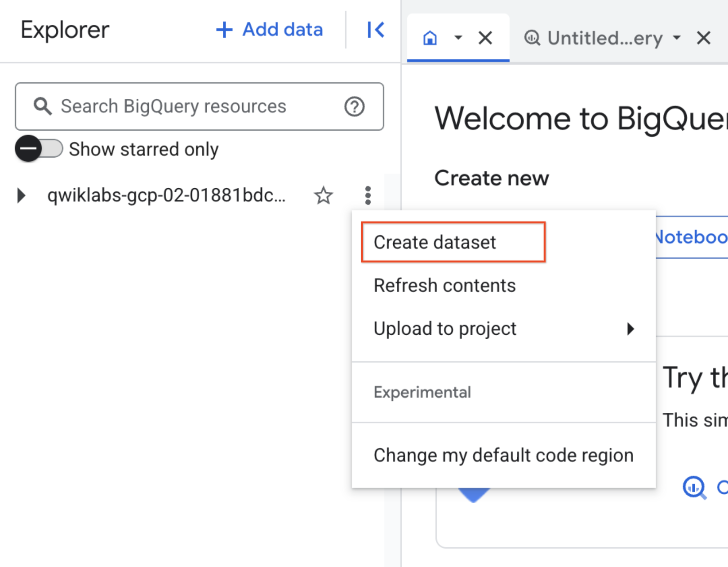Open the search help icon
Screen dimensions: 728x567
354,106
